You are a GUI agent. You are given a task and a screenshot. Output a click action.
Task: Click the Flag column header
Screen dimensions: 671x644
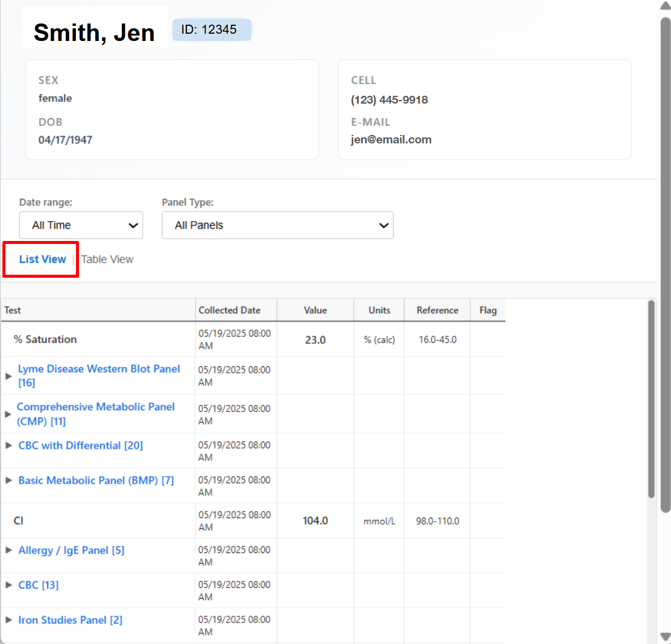click(x=488, y=310)
